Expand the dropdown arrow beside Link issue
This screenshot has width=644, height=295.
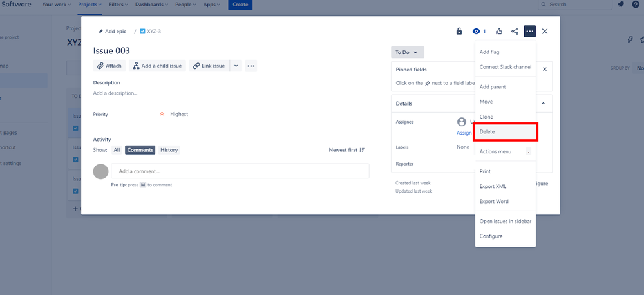point(236,66)
